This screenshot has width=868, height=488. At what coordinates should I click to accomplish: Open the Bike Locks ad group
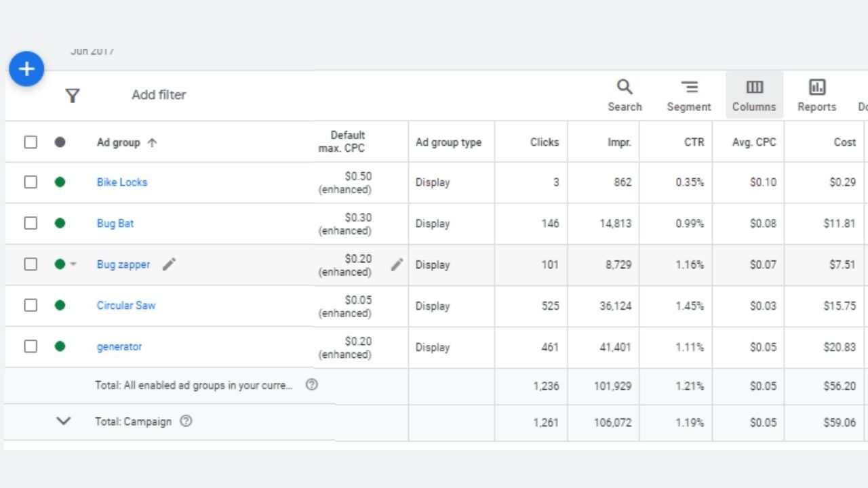coord(122,182)
